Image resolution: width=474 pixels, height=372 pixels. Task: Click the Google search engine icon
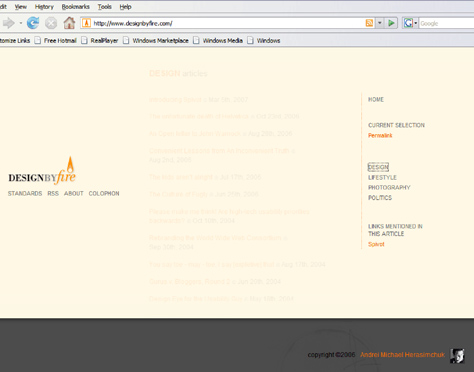[x=408, y=23]
